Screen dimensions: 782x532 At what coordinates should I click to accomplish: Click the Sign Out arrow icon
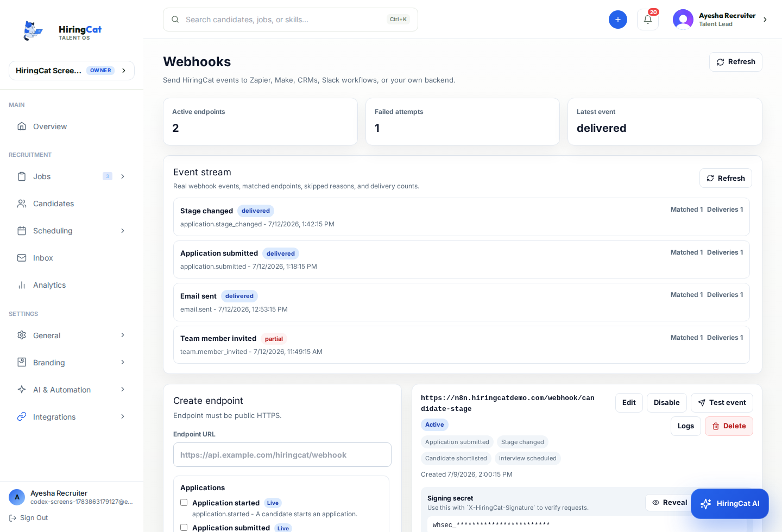click(x=12, y=518)
